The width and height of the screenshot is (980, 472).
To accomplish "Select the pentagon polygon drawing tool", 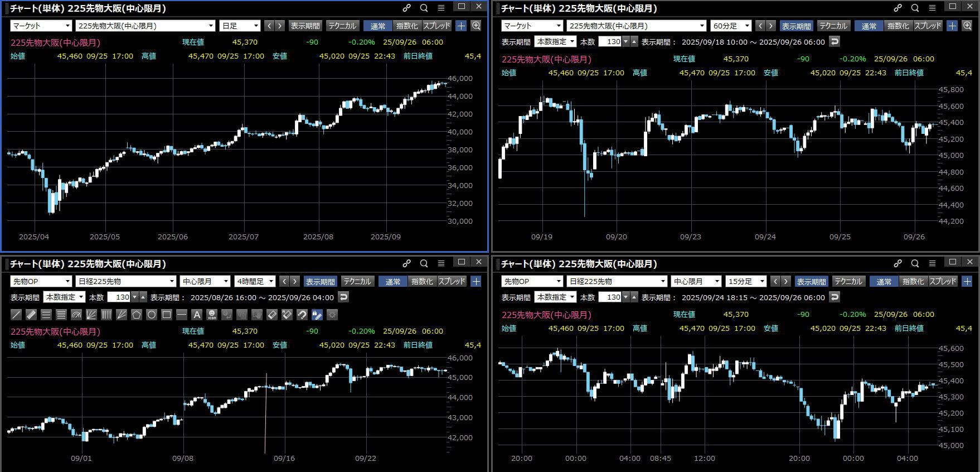I will (136, 315).
